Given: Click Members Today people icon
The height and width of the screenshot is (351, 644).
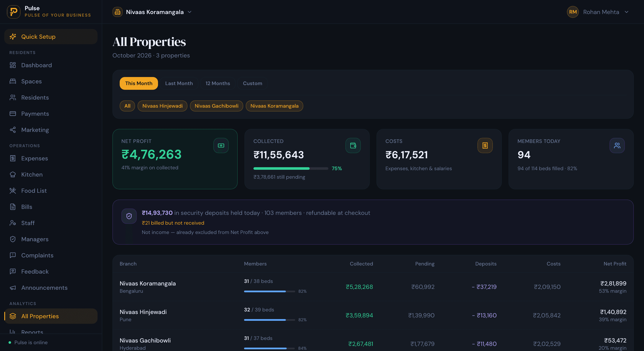Looking at the screenshot, I should pyautogui.click(x=617, y=146).
